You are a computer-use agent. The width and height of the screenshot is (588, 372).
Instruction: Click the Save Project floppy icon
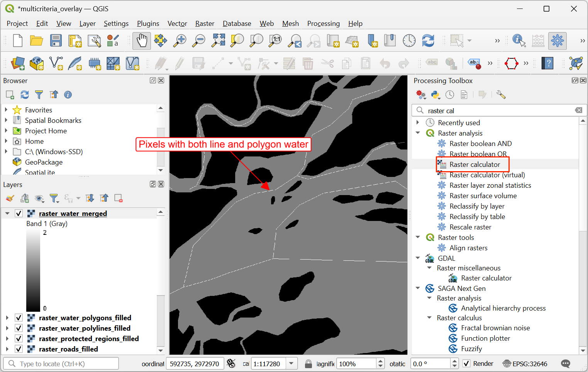(56, 41)
